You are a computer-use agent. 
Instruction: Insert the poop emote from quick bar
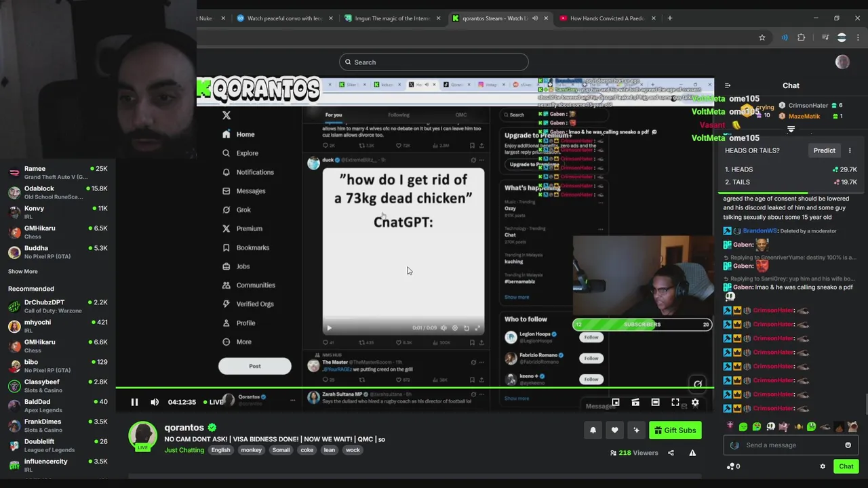(x=839, y=427)
